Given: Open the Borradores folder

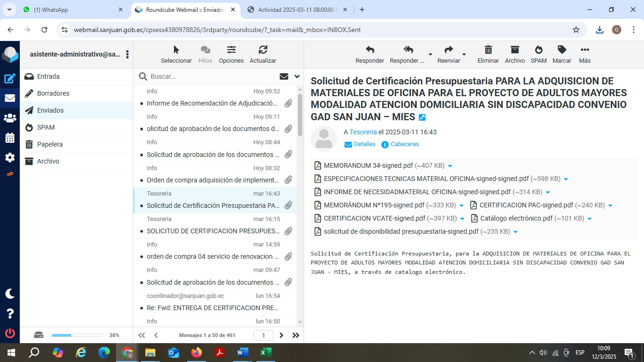Looking at the screenshot, I should point(53,93).
